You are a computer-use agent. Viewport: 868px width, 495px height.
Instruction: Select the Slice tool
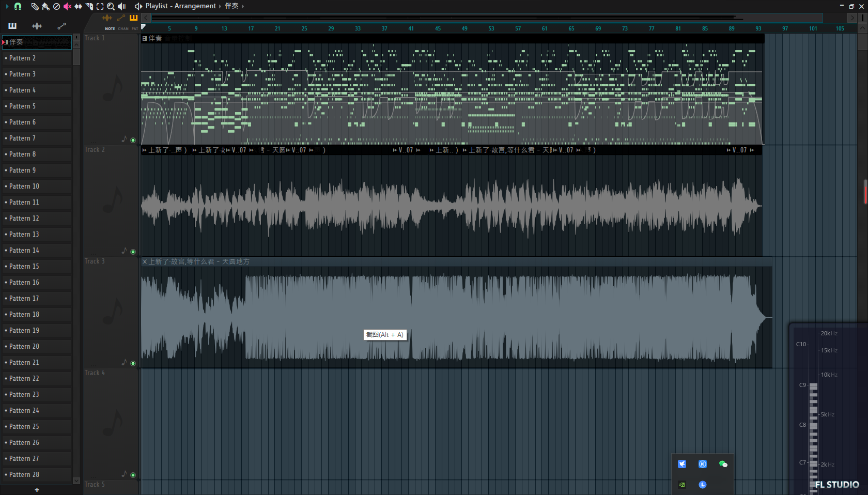click(x=89, y=6)
